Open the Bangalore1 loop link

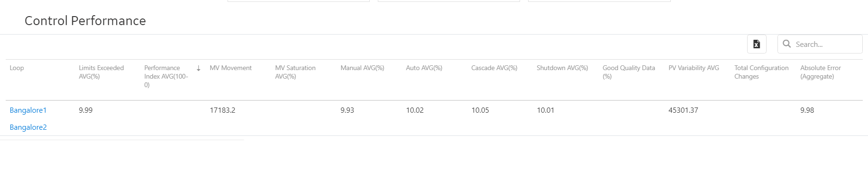[28, 110]
